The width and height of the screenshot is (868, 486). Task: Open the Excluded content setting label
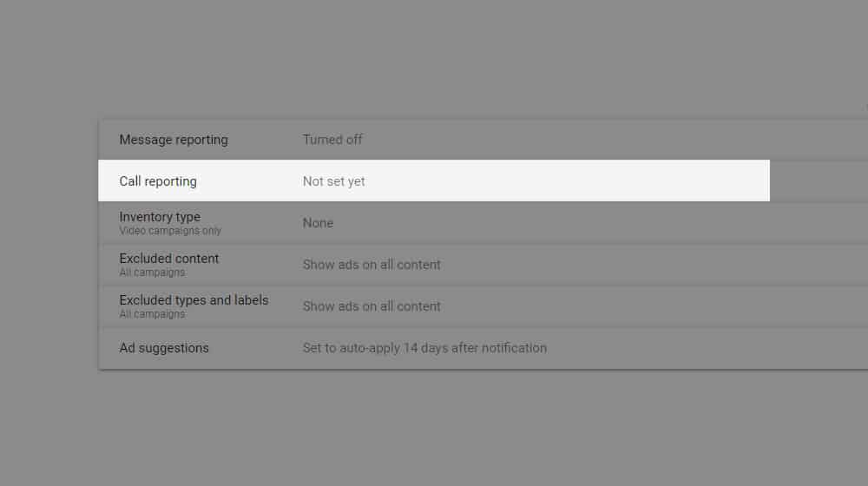[x=169, y=259]
